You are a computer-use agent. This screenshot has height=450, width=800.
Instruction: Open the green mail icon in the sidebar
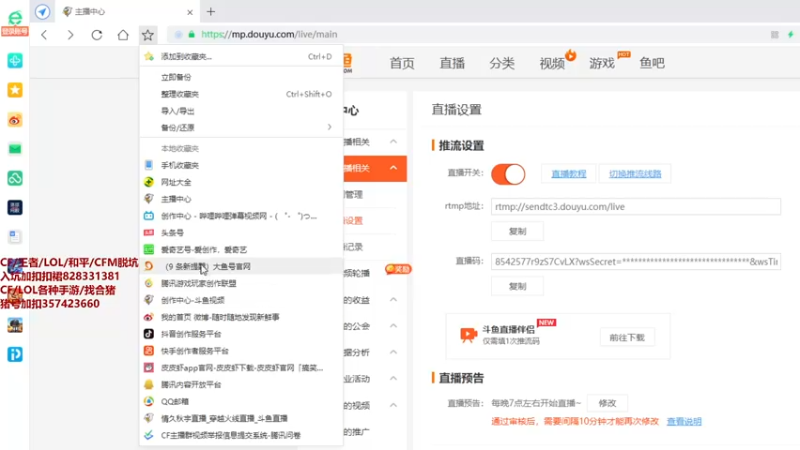(15, 149)
